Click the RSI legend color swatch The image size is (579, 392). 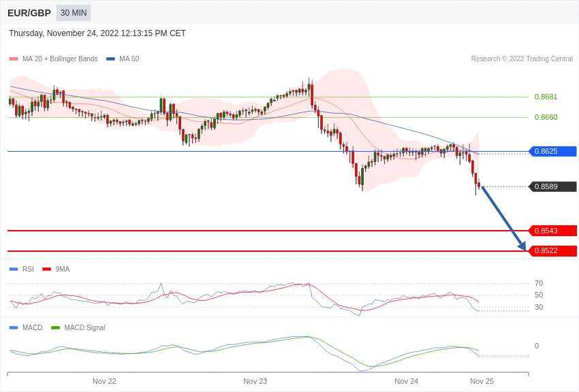click(x=14, y=269)
